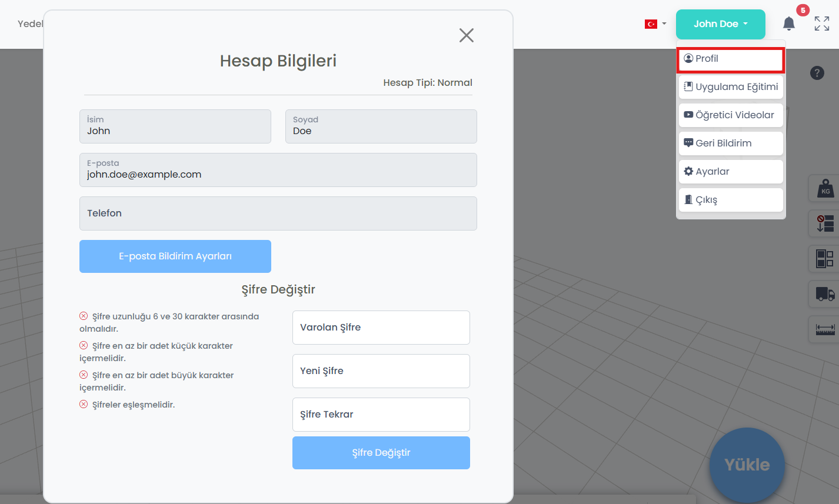839x504 pixels.
Task: Click the Şifre Değiştir submit button
Action: (x=381, y=453)
